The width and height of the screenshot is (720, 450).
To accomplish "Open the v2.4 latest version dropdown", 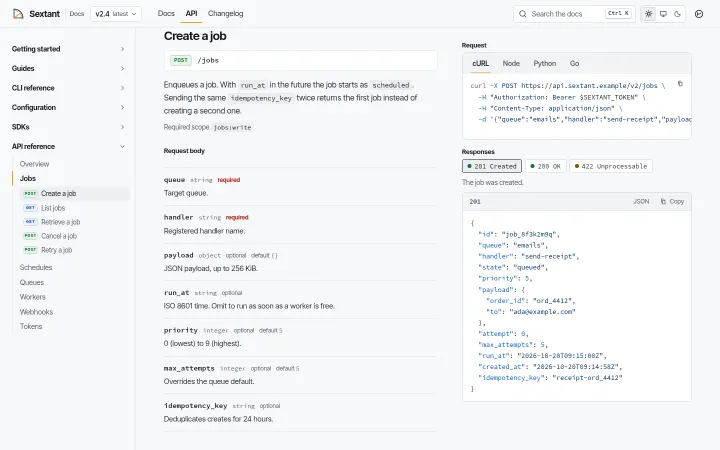I will point(116,14).
